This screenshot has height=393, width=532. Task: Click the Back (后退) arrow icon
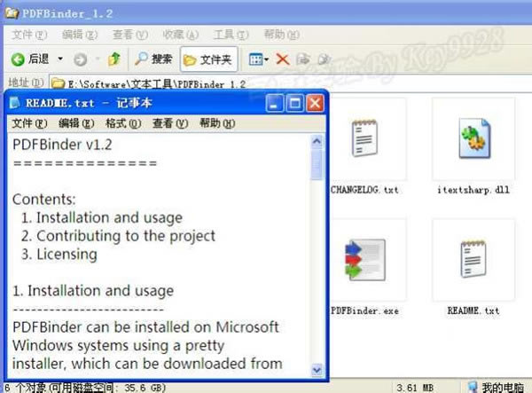[17, 59]
